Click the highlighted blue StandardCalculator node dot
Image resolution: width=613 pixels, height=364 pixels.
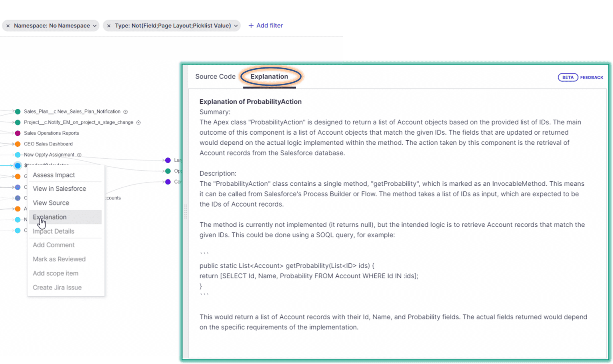coord(18,165)
